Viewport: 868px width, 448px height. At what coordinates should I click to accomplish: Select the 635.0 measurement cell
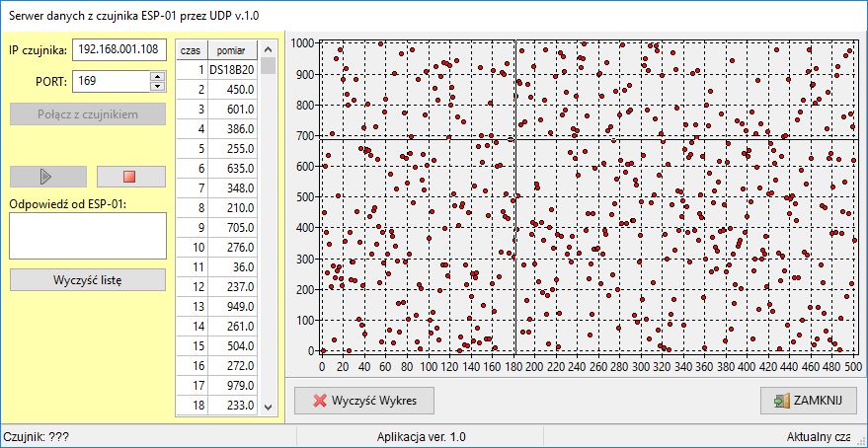click(232, 169)
